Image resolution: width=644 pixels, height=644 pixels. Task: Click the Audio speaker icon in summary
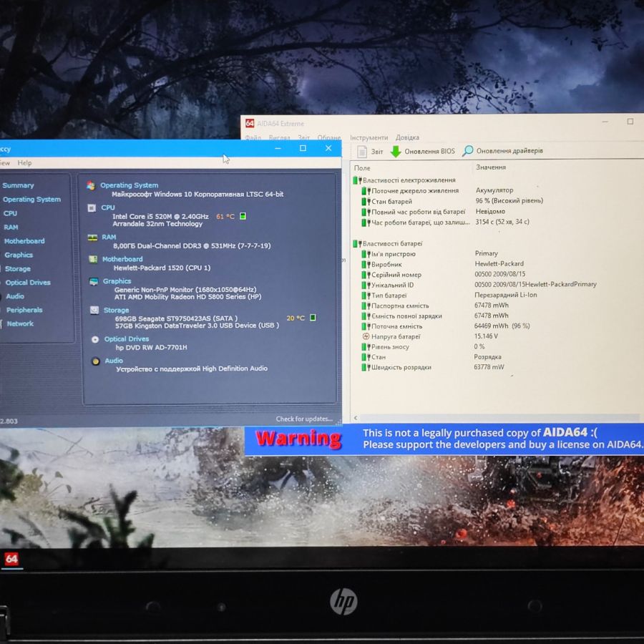point(96,361)
